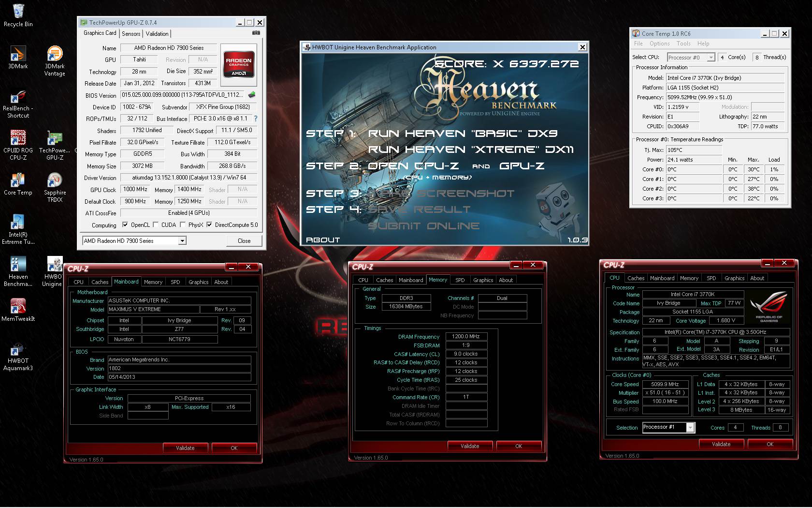Select Memory tab in Mainboard CPU-Z window

pyautogui.click(x=153, y=282)
